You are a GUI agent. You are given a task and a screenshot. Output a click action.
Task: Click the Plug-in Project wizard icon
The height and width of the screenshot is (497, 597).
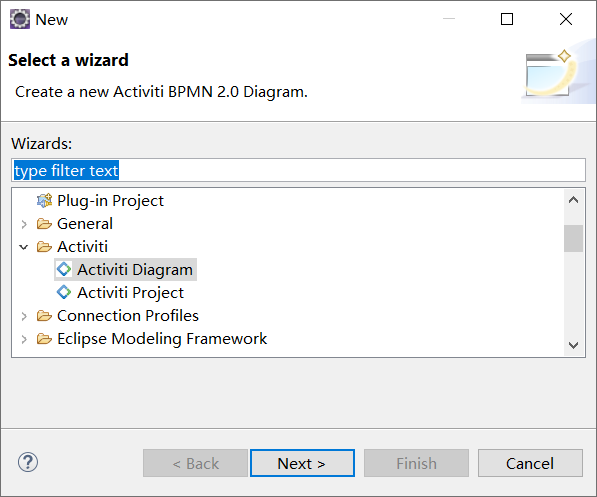[44, 200]
